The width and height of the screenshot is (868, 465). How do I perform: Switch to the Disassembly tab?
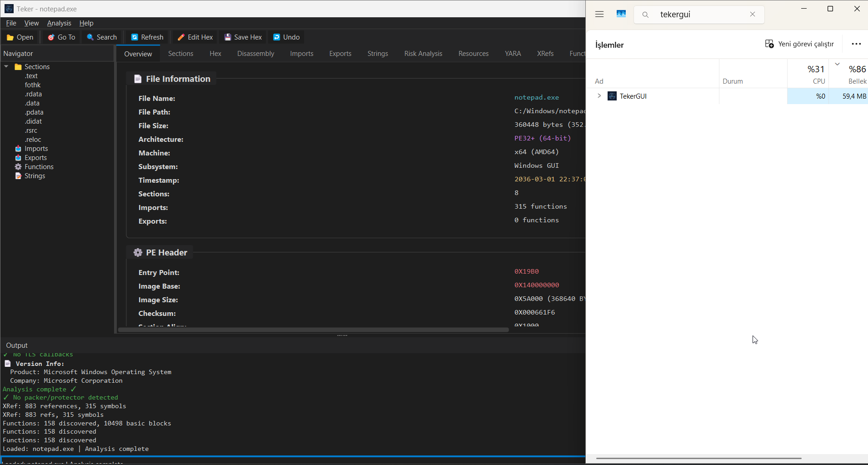pyautogui.click(x=255, y=53)
